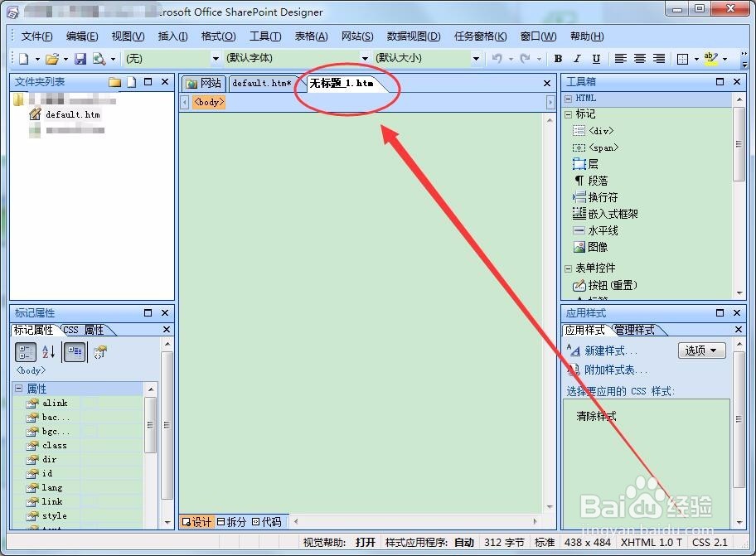Open the font (默认字体) dropdown
This screenshot has width=756, height=556.
366,59
